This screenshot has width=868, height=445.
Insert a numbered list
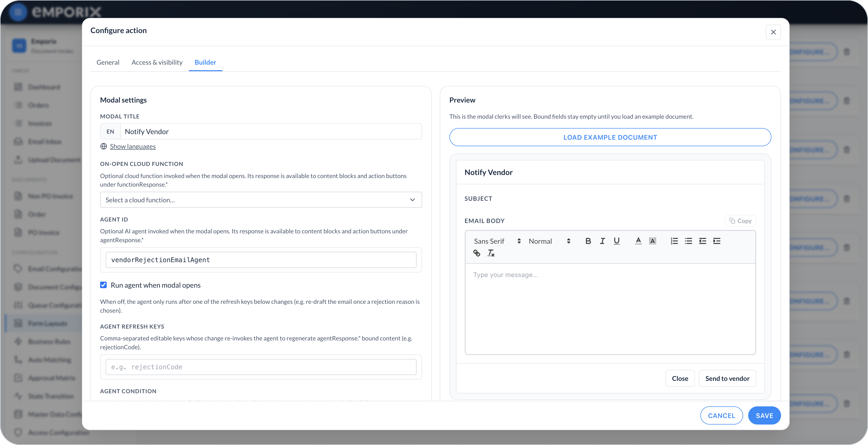coord(674,241)
